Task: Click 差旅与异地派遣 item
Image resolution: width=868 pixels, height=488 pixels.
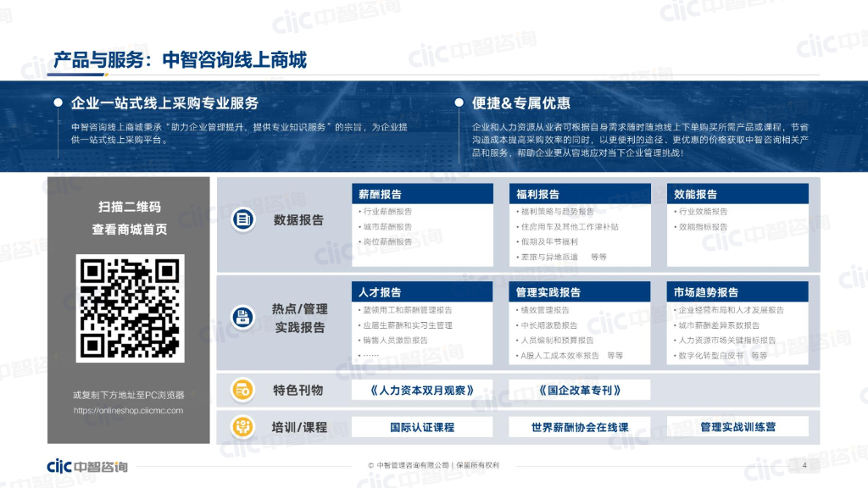Action: 549,258
